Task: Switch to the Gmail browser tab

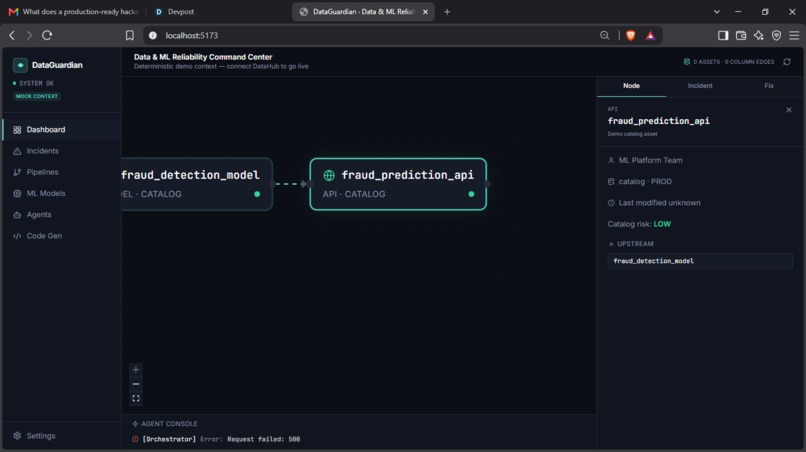Action: click(x=75, y=11)
